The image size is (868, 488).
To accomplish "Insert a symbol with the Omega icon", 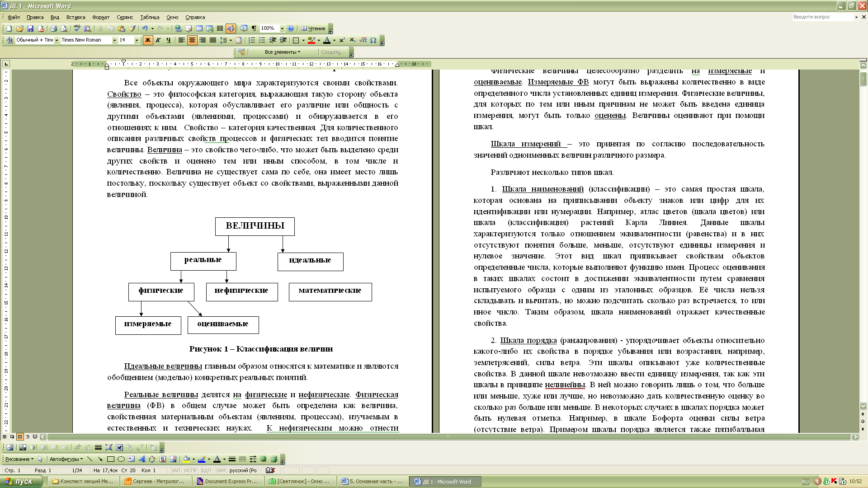I will pos(373,40).
